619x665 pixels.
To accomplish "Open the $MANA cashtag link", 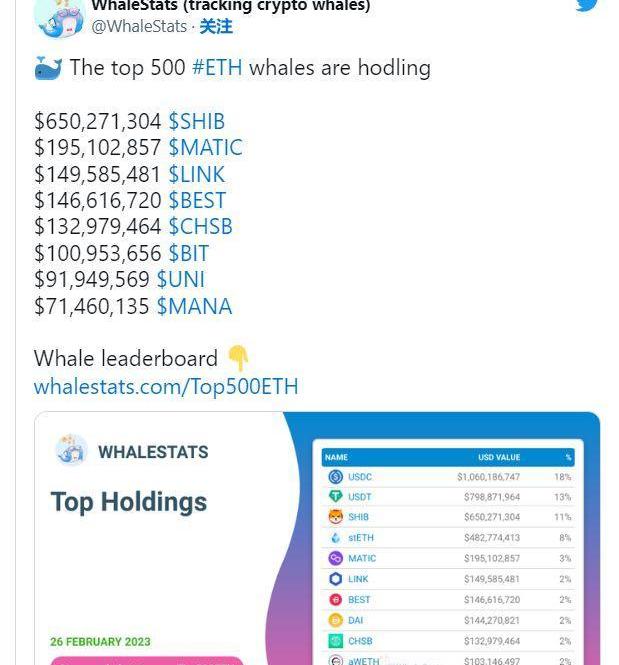I will (194, 306).
